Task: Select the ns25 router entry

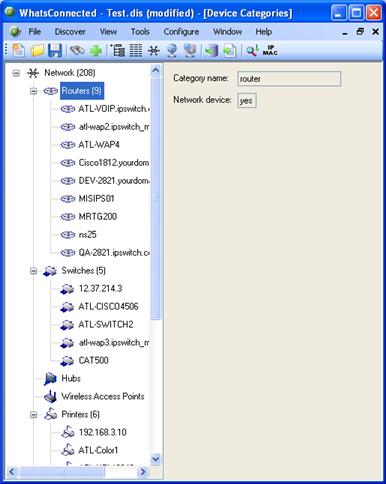Action: tap(87, 235)
